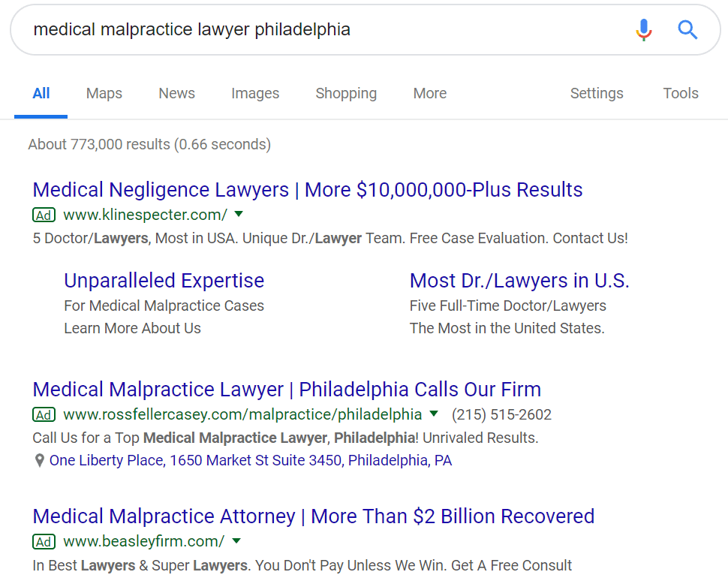The width and height of the screenshot is (728, 584).
Task: Click the Ad badge beside klinespecter.com
Action: [44, 215]
